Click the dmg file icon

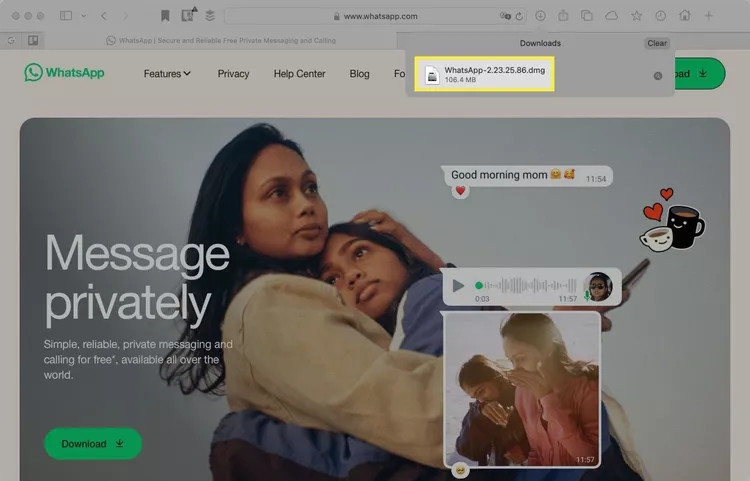coord(432,75)
